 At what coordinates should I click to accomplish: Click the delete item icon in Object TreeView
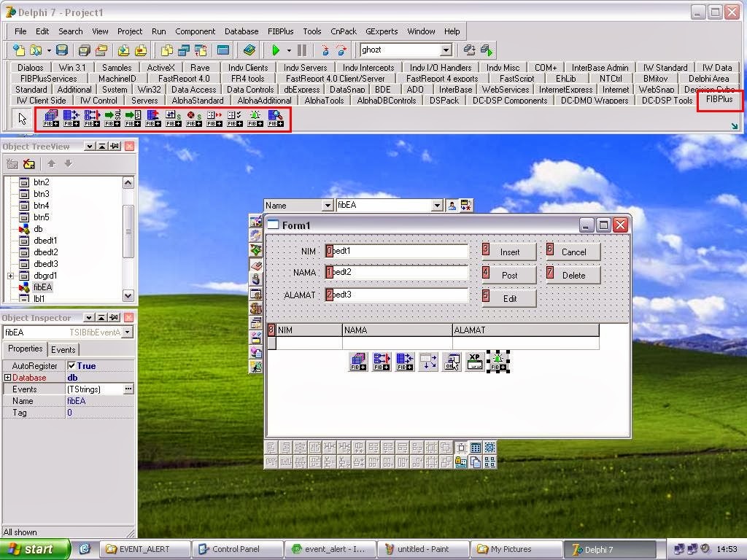click(x=29, y=164)
